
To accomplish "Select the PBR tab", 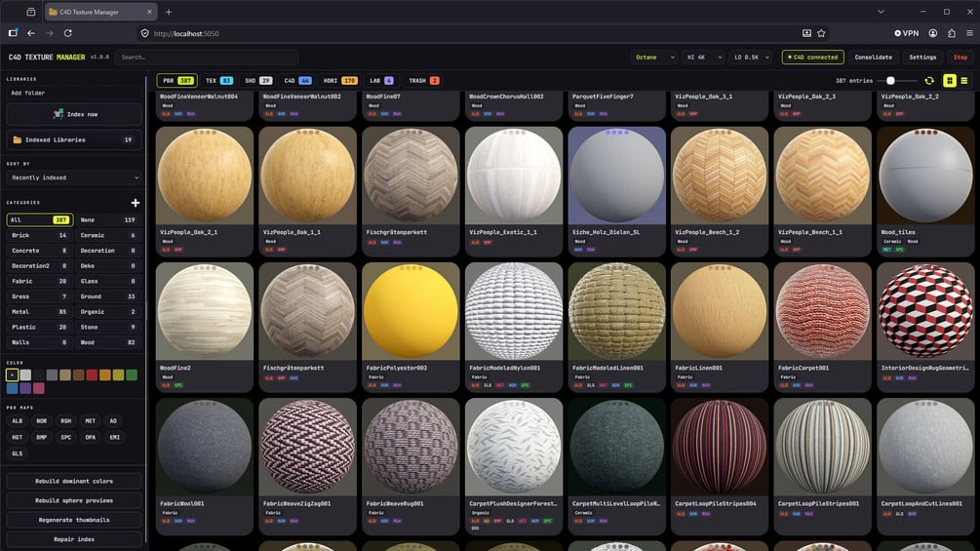I will [176, 81].
